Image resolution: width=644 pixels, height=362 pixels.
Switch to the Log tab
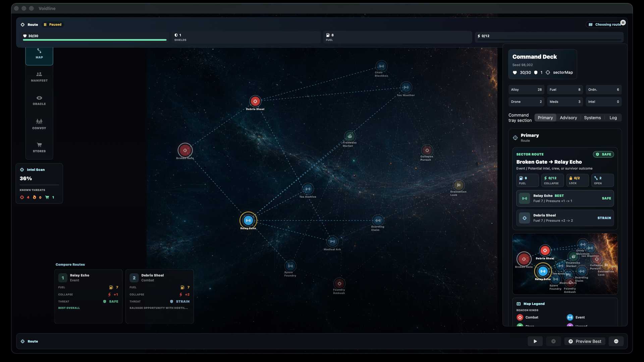tap(613, 118)
